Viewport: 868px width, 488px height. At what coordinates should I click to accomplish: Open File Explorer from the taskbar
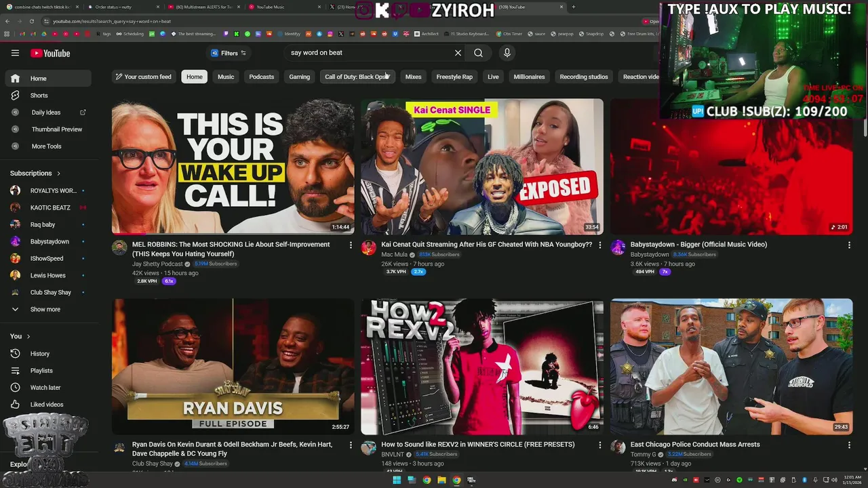tap(441, 480)
